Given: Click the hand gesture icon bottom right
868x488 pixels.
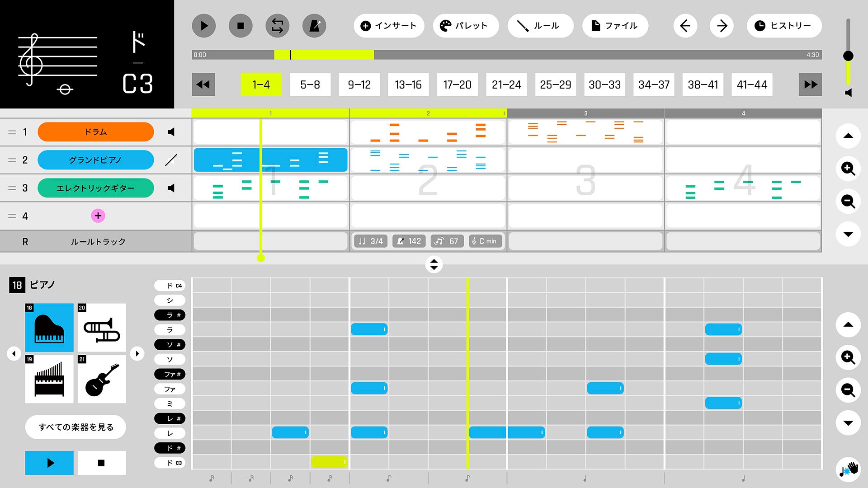Looking at the screenshot, I should [x=848, y=469].
